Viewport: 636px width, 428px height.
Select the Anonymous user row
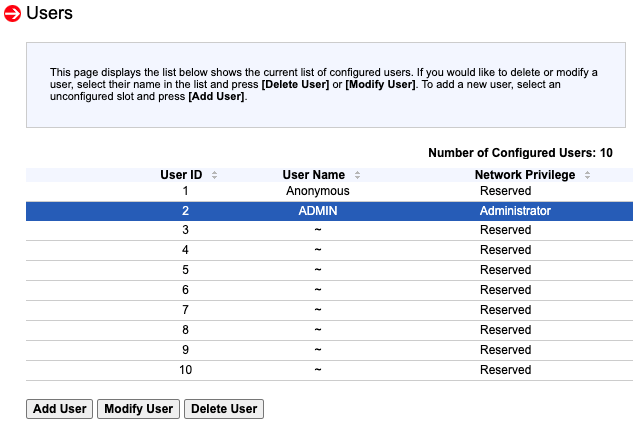(317, 190)
